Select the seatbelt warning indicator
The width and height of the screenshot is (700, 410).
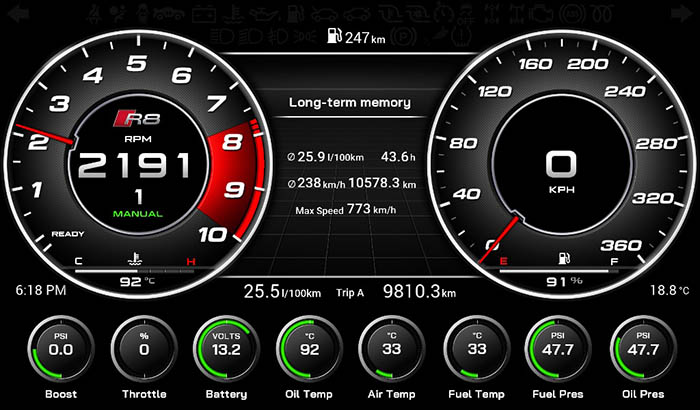click(x=94, y=14)
